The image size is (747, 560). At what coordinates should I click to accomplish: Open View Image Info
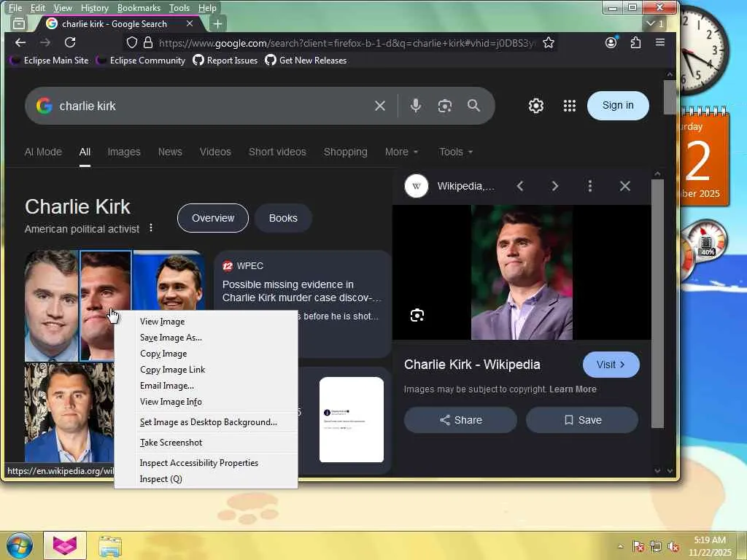pos(206,402)
